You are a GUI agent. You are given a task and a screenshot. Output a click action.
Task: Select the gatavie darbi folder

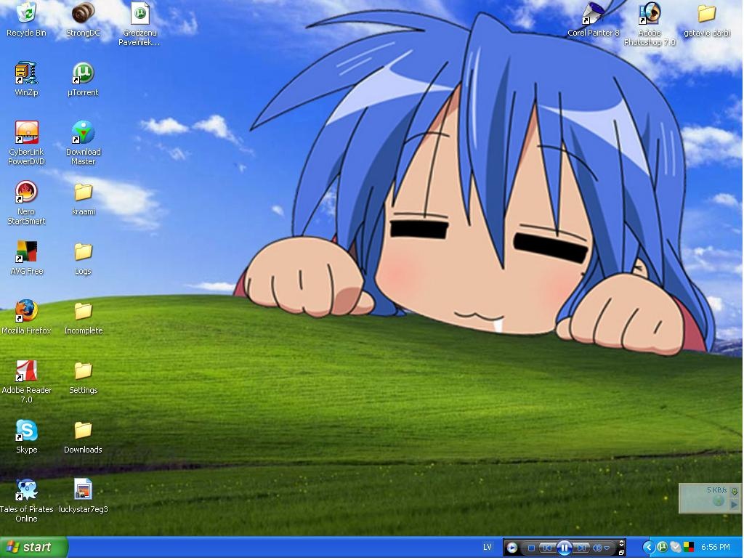[706, 20]
